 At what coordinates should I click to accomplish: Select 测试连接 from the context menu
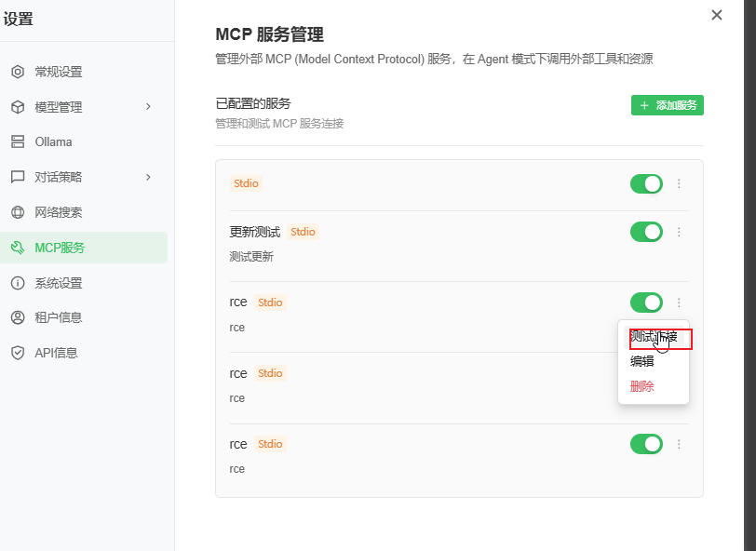point(655,337)
